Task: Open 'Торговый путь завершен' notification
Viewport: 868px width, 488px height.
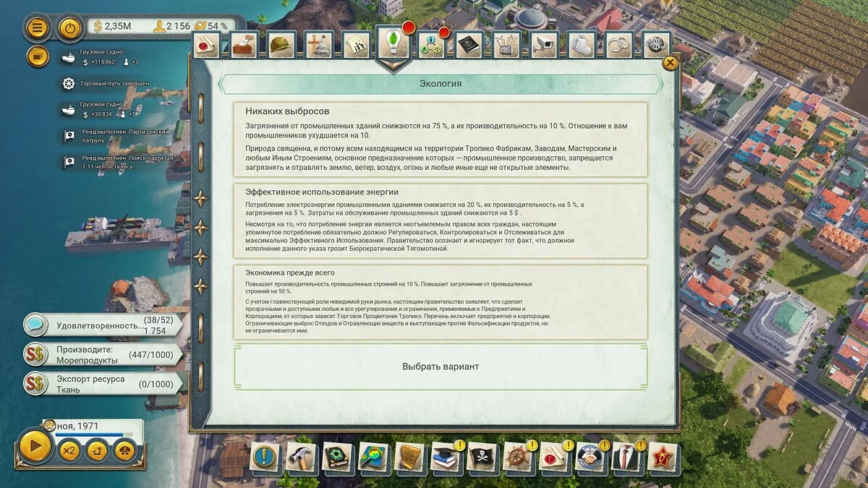Action: click(106, 84)
